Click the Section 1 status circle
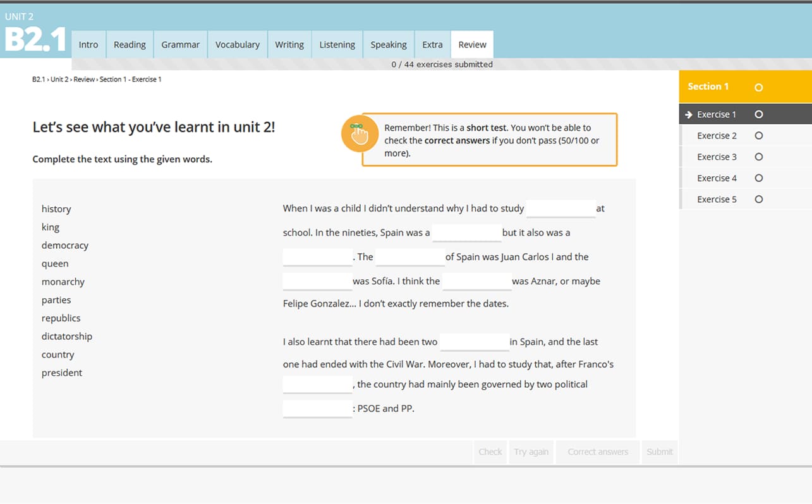The height and width of the screenshot is (504, 812). coord(759,87)
